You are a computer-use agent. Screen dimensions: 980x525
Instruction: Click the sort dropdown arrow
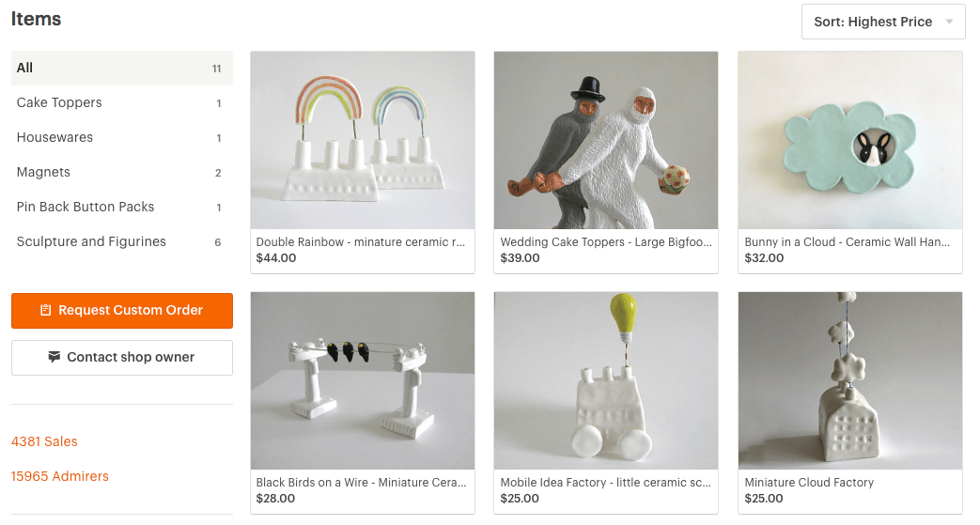(x=949, y=22)
